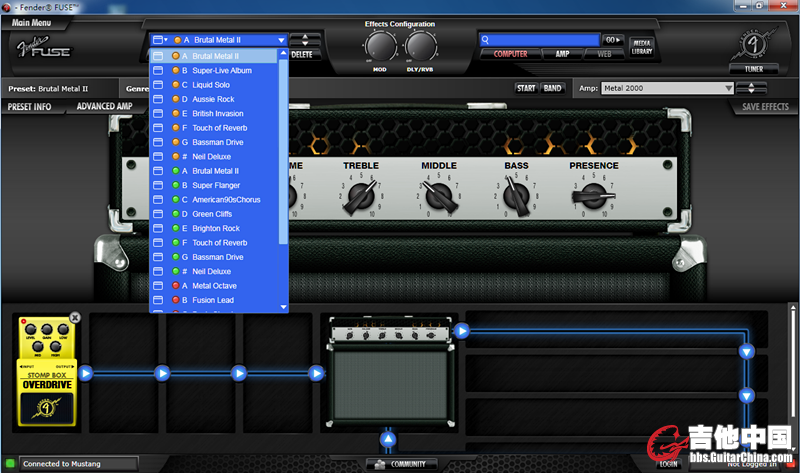The width and height of the screenshot is (800, 473).
Task: Click the arrow right of the amp thumbnail
Action: [x=462, y=331]
